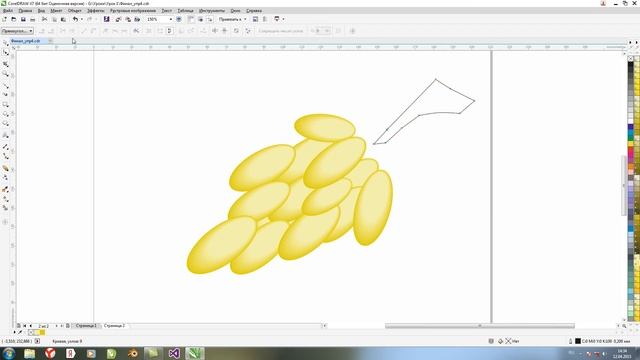Select the Parallel Dimension tool
This screenshot has width=640, height=360.
point(5,147)
